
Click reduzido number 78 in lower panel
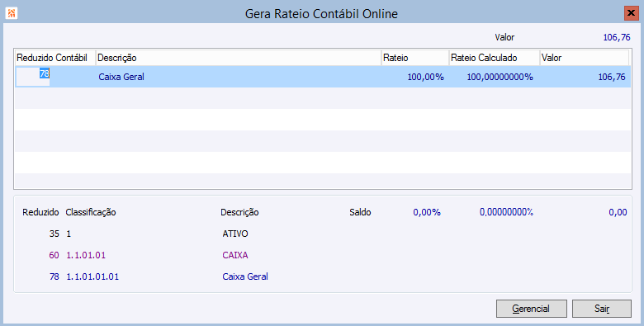pos(54,276)
